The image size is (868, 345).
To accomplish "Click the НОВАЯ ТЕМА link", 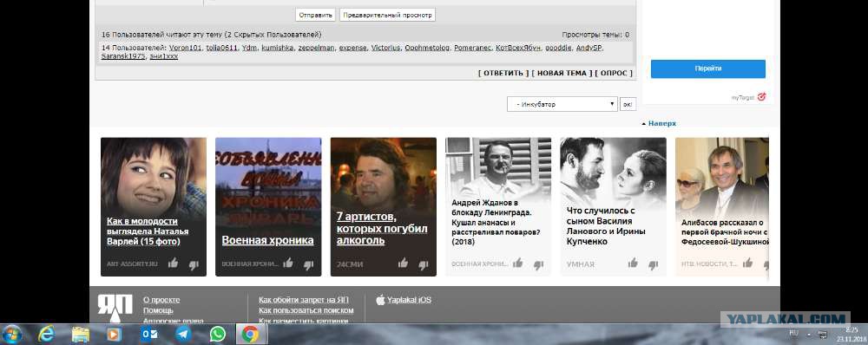I will pyautogui.click(x=562, y=73).
